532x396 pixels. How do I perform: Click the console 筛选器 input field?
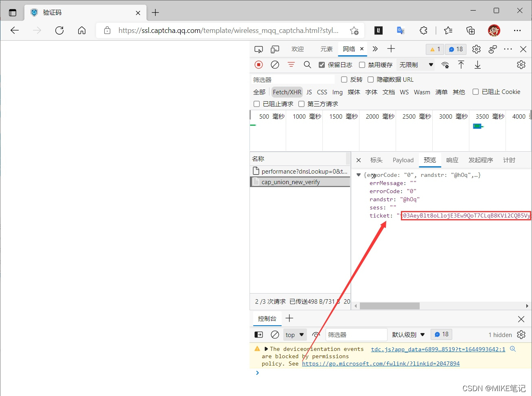pyautogui.click(x=356, y=335)
